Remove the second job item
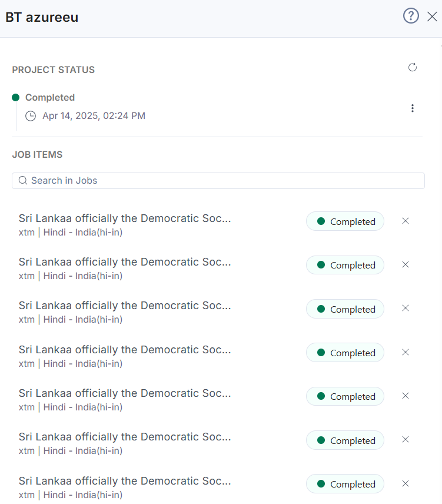This screenshot has height=504, width=442. tap(405, 264)
